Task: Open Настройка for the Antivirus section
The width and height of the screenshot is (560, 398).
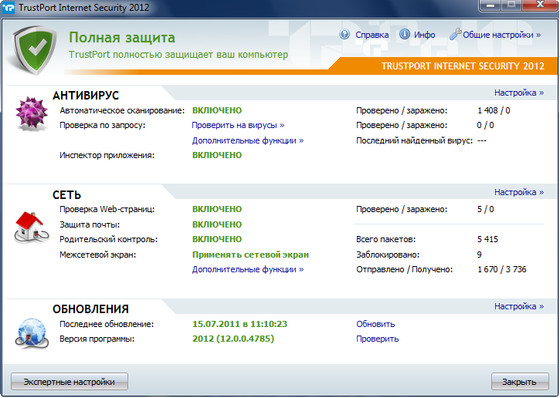Action: pyautogui.click(x=519, y=93)
